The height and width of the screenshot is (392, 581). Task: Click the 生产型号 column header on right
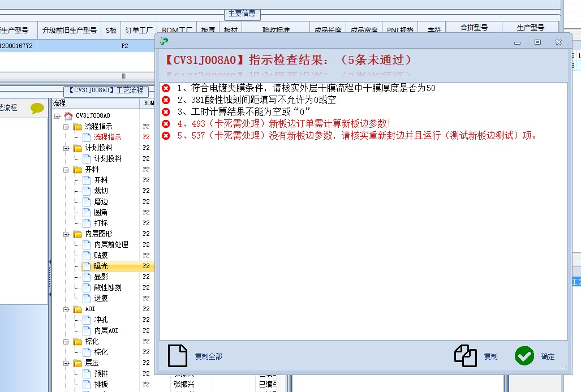tap(531, 27)
